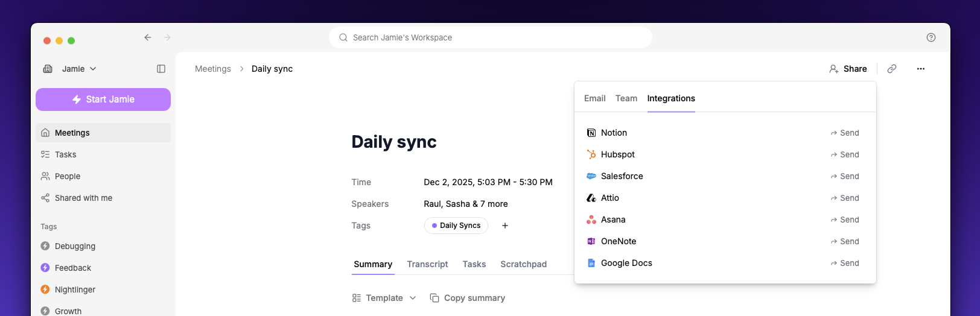Add a tag with plus icon
This screenshot has width=980, height=316.
tap(505, 226)
